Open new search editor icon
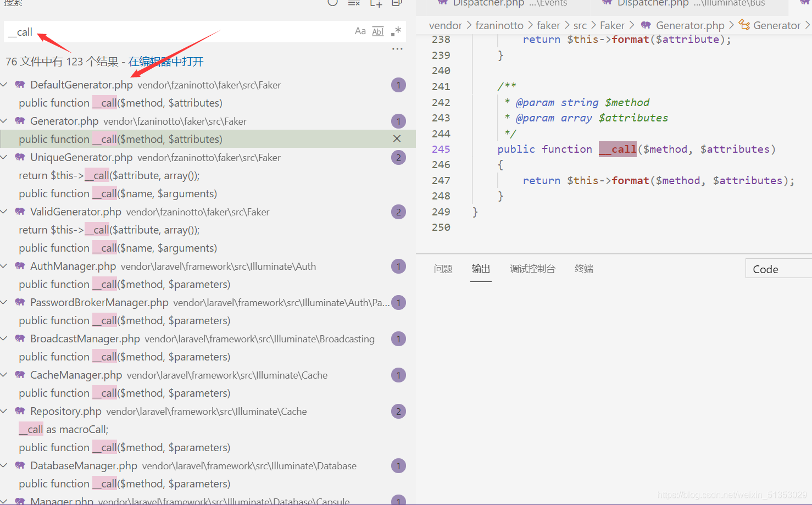Image resolution: width=812 pixels, height=505 pixels. tap(376, 3)
